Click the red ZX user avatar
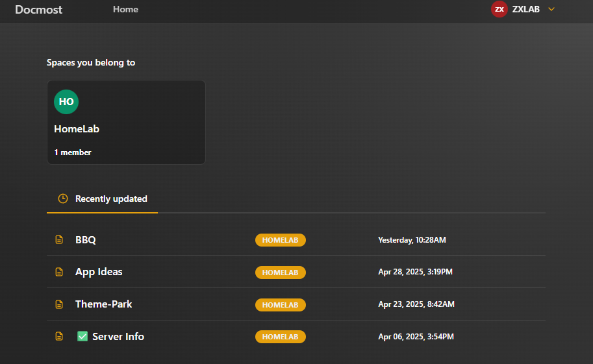Image resolution: width=593 pixels, height=364 pixels. point(499,9)
